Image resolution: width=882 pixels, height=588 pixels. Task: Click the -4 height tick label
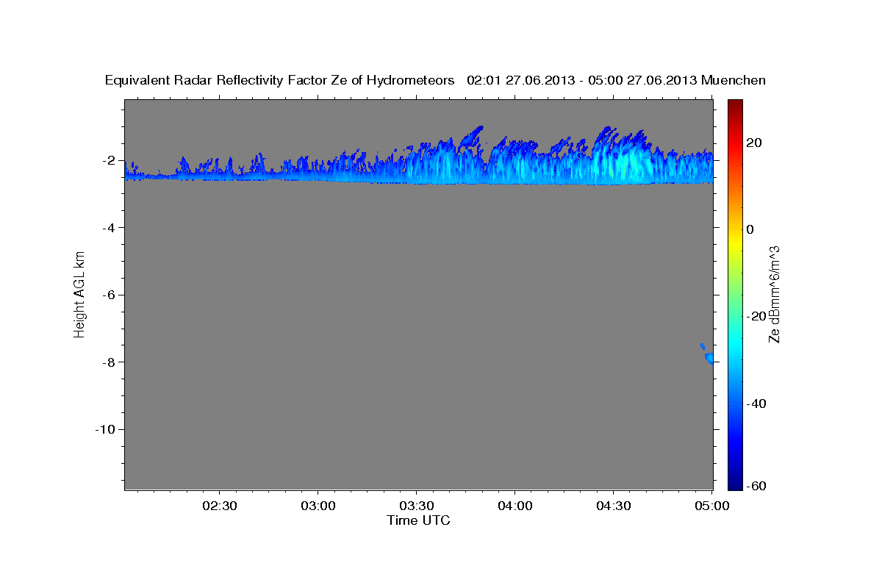click(109, 228)
